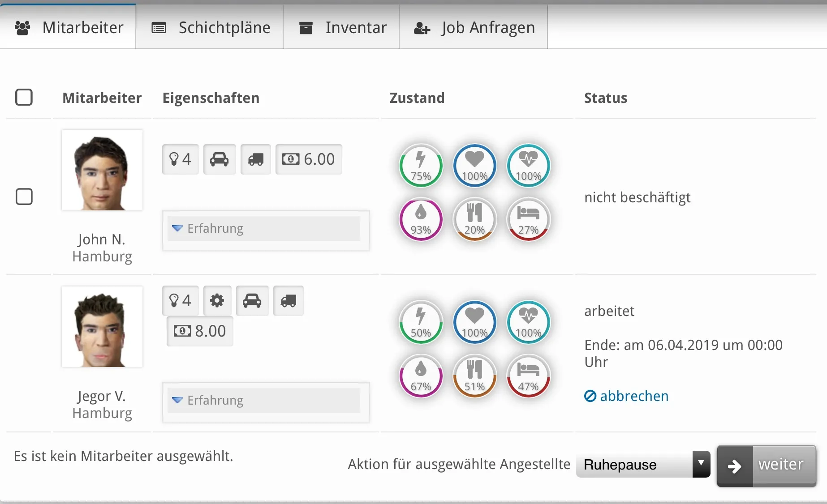Click Jegor V.'s truck license icon
The image size is (827, 504).
(288, 301)
